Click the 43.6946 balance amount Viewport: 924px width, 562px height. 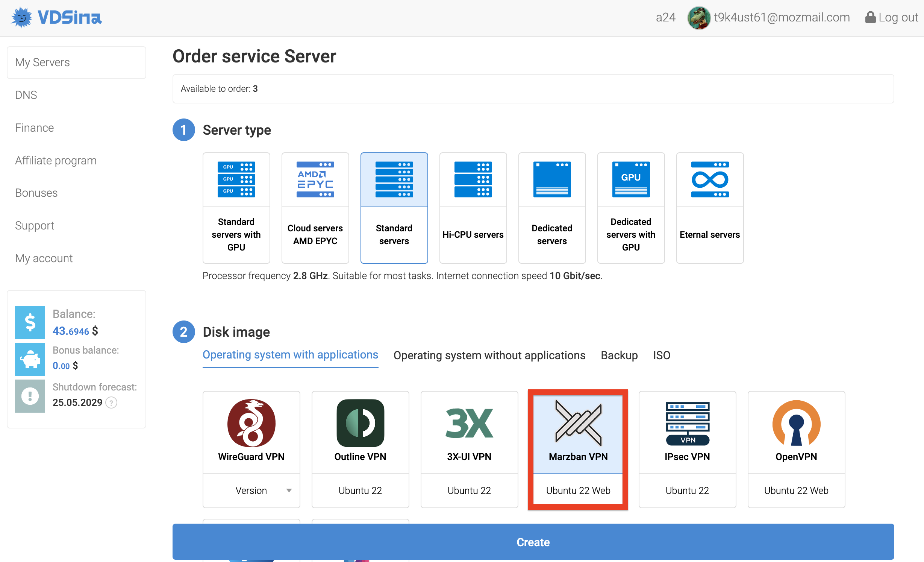[x=71, y=331]
